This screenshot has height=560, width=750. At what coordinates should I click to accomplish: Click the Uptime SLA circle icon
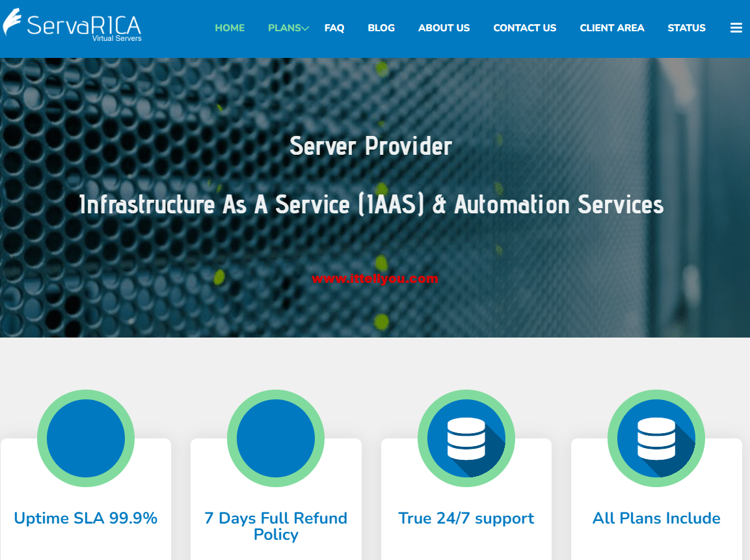86,438
